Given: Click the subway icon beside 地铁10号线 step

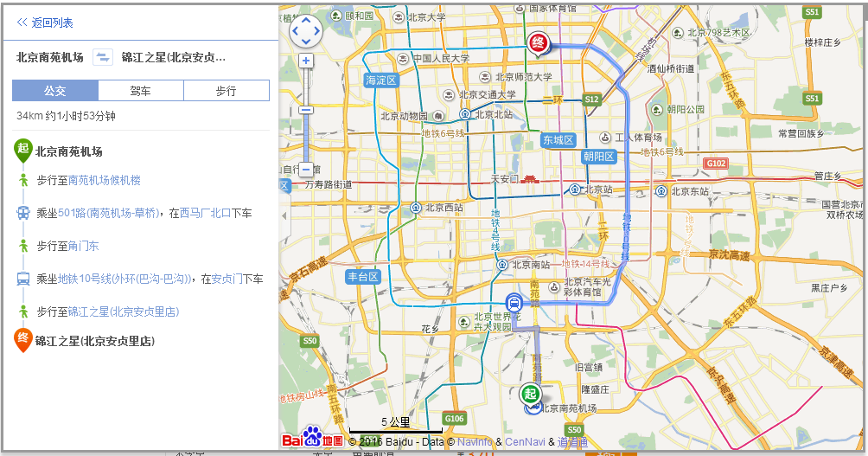Looking at the screenshot, I should 23,279.
